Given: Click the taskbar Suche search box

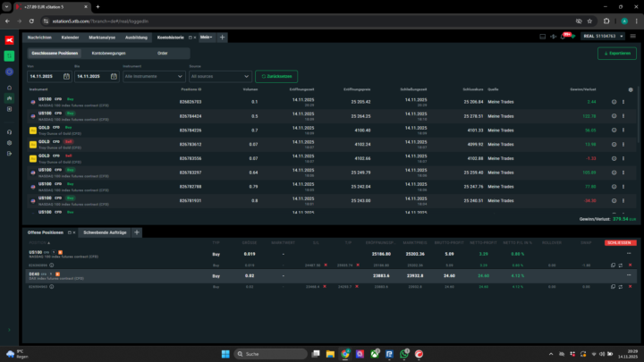Looking at the screenshot, I should [271, 354].
